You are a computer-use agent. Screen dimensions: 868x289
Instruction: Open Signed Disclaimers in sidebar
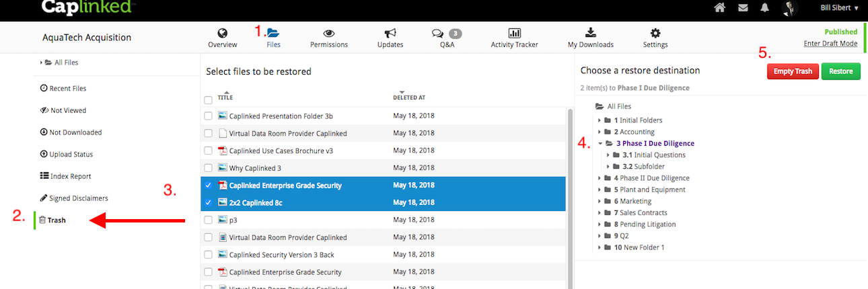click(73, 198)
